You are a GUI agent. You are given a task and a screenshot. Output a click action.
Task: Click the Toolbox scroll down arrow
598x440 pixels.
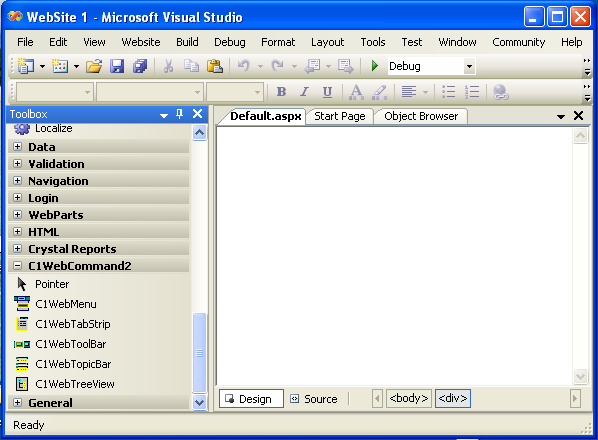click(x=199, y=402)
